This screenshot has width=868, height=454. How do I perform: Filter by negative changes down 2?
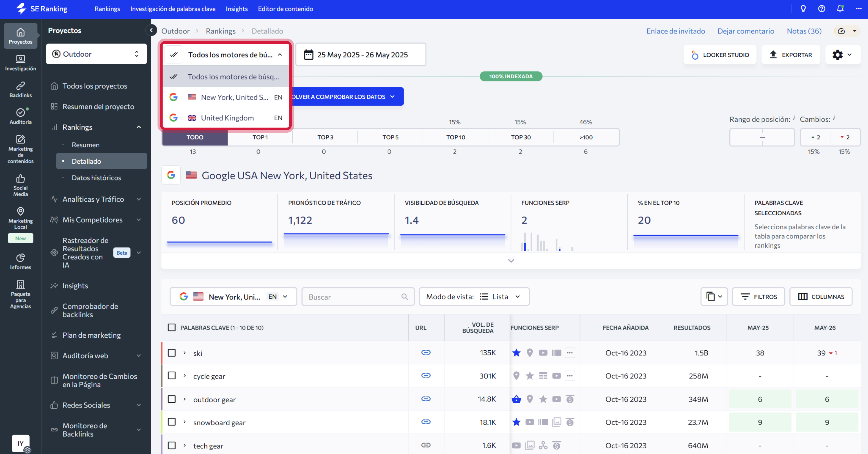(845, 137)
